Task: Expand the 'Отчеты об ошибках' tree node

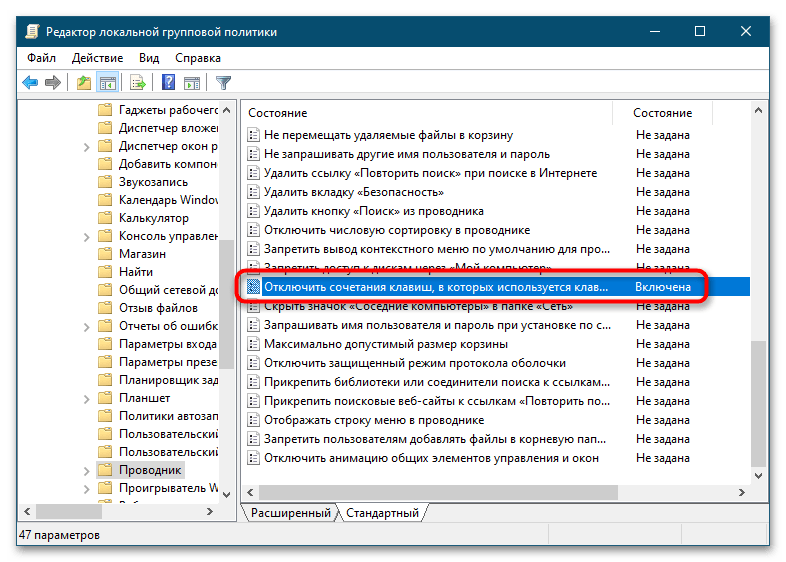Action: coord(86,327)
